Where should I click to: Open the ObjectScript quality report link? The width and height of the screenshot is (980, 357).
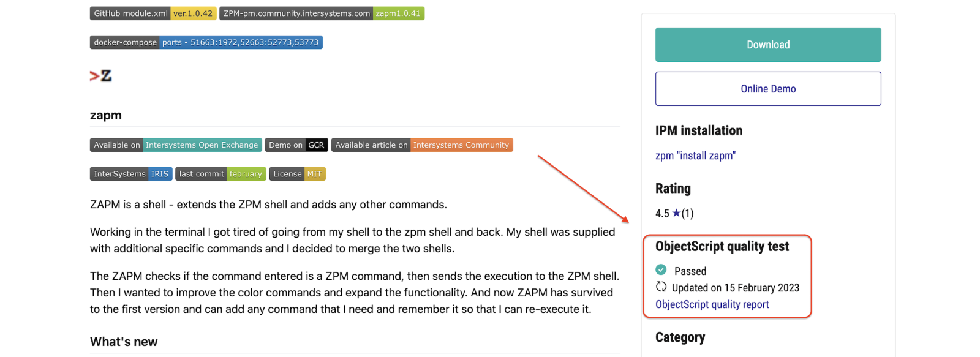click(x=712, y=304)
